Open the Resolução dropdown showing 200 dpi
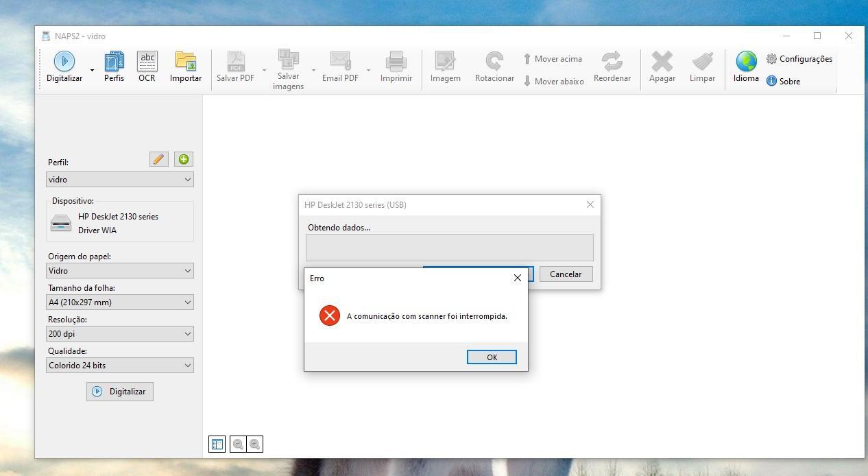 tap(120, 333)
